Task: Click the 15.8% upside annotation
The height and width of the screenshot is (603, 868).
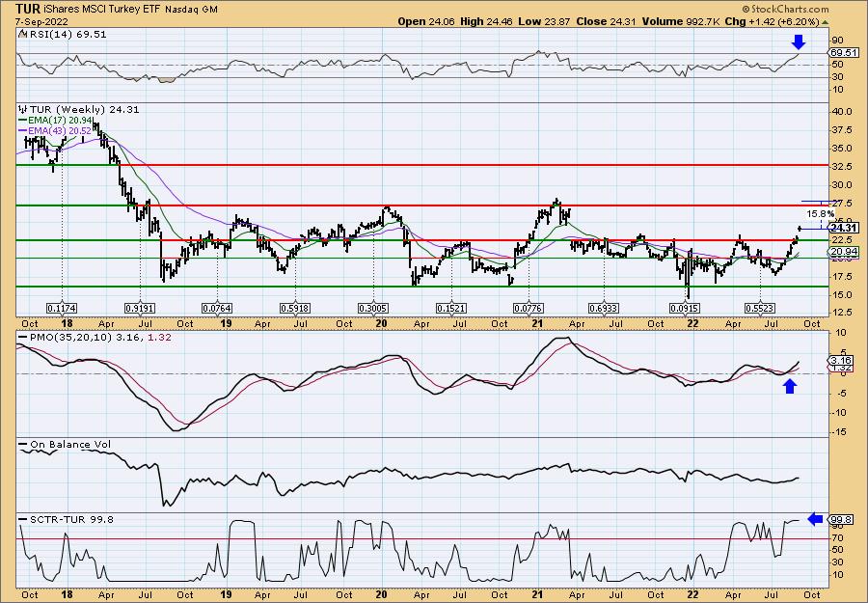Action: [820, 213]
